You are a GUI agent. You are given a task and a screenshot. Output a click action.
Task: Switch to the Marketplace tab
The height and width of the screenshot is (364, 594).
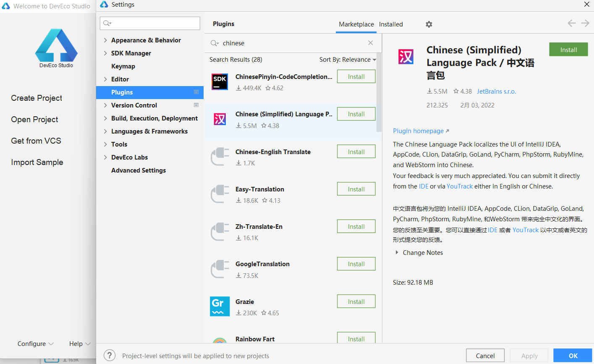pyautogui.click(x=356, y=24)
